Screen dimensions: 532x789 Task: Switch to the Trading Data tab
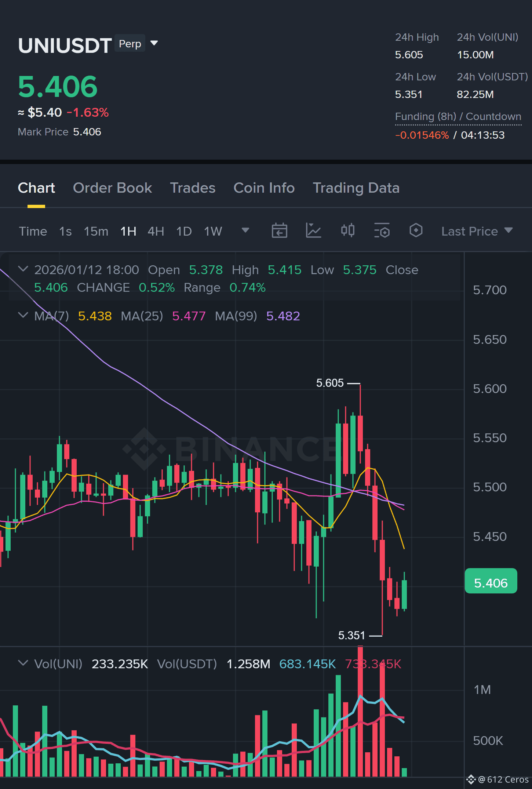pyautogui.click(x=356, y=188)
